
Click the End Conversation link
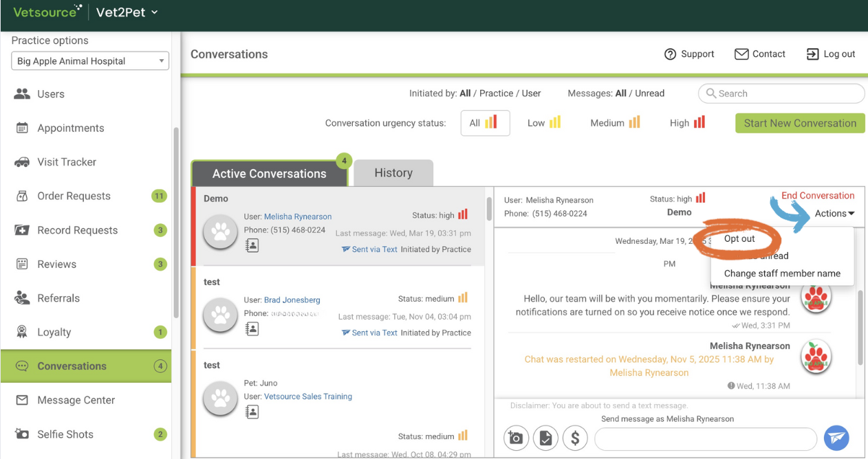pos(818,196)
